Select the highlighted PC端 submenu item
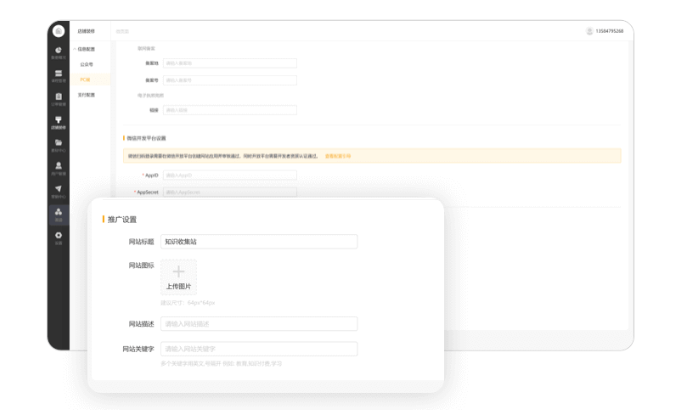The height and width of the screenshot is (410, 696). (86, 78)
